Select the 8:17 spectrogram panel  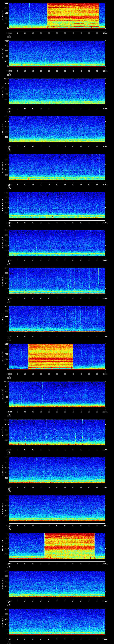[x=57, y=129]
